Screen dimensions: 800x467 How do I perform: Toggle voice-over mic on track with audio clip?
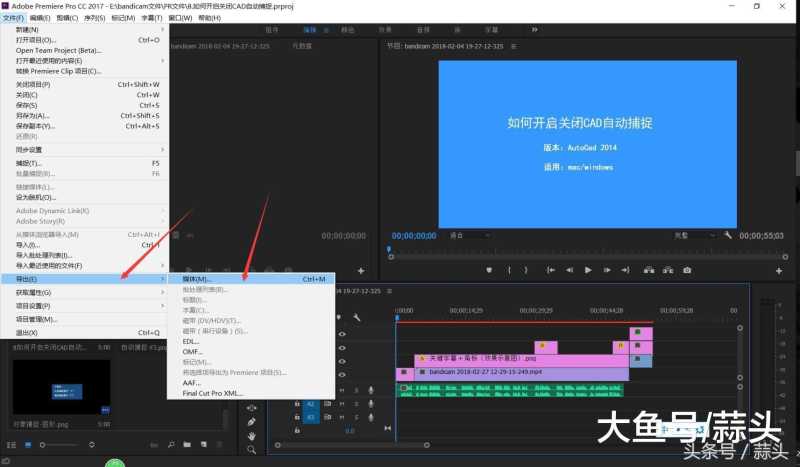click(371, 390)
